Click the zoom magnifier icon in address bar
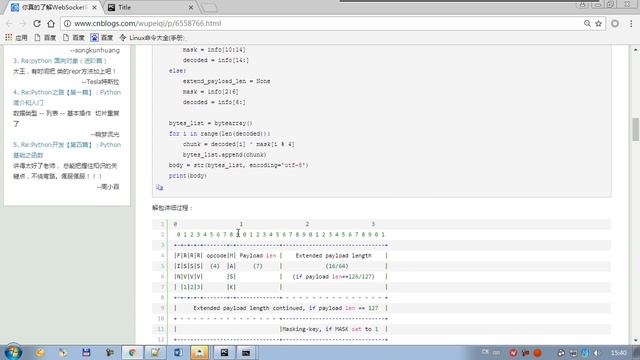 (587, 24)
